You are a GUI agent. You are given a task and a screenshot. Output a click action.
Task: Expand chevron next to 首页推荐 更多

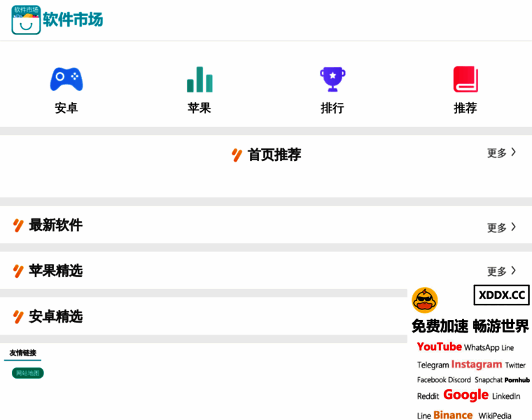[x=514, y=152]
